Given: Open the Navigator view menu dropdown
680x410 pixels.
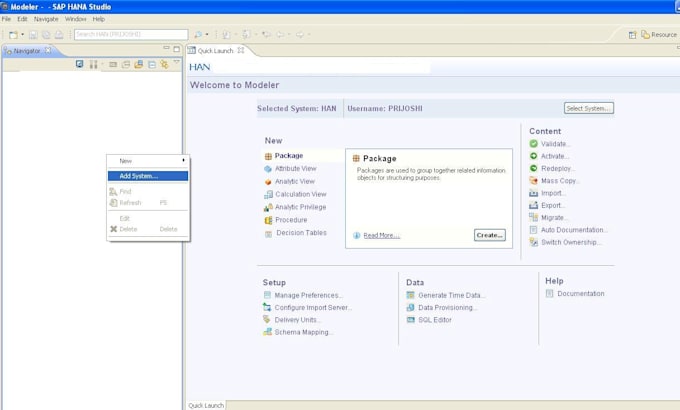Looking at the screenshot, I should tap(177, 63).
